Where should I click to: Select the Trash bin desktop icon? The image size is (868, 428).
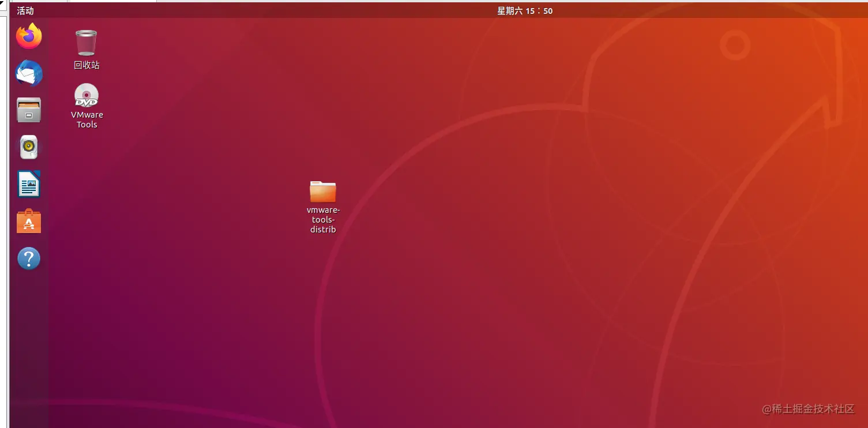point(87,43)
